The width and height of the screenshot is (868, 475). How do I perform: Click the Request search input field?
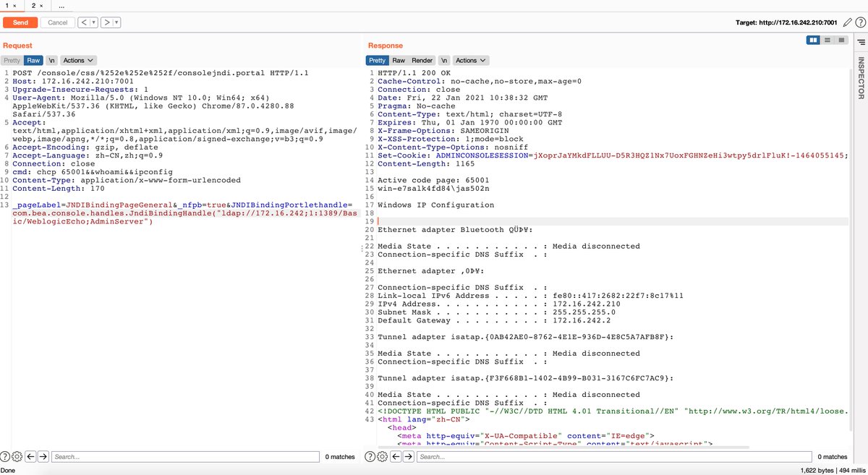pyautogui.click(x=186, y=457)
